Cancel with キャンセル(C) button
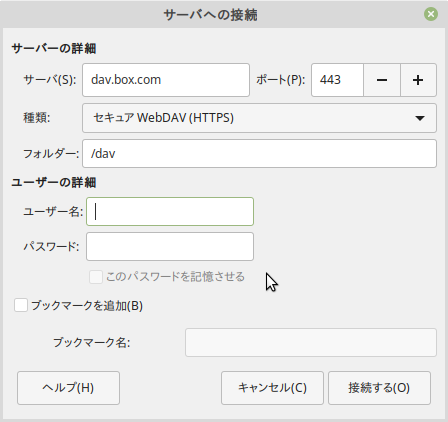This screenshot has height=422, width=448. tap(272, 388)
